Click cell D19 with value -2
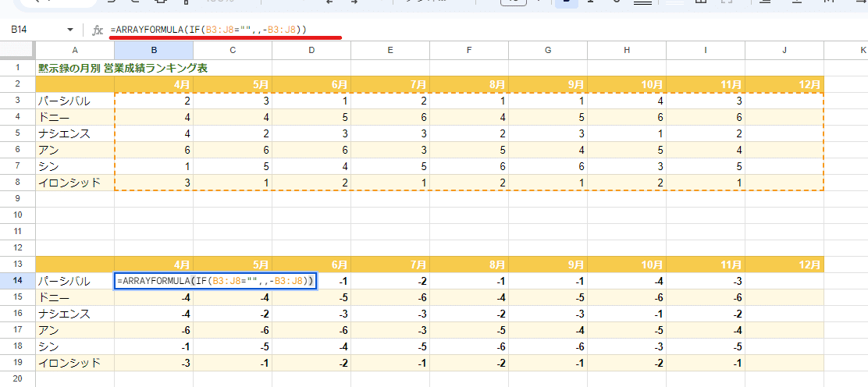Image resolution: width=868 pixels, height=387 pixels. [x=311, y=363]
